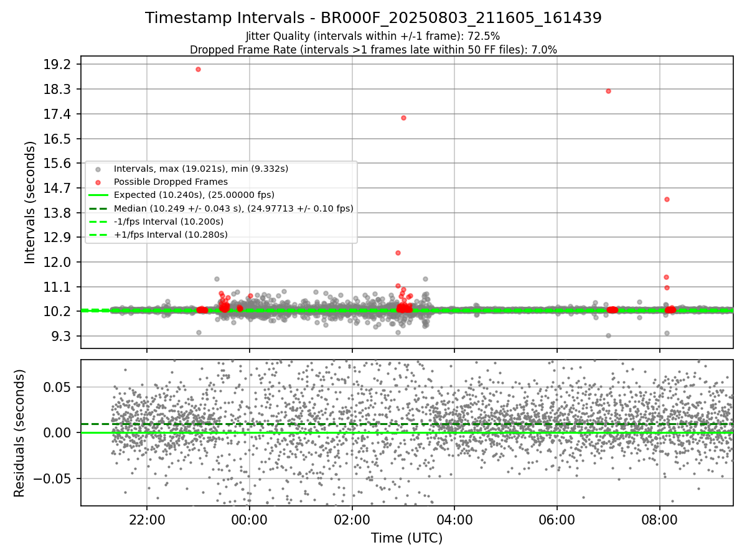This screenshot has width=747, height=560.
Task: Click the highest red dropped-frame point near 19 seconds
Action: tap(198, 69)
